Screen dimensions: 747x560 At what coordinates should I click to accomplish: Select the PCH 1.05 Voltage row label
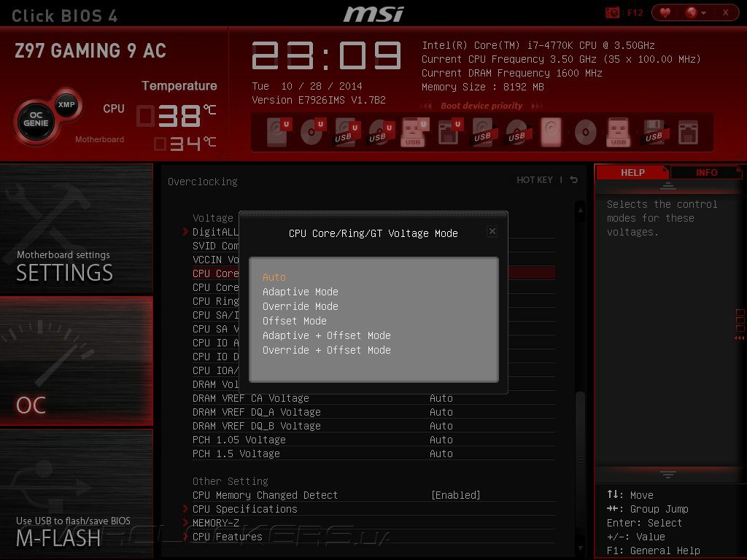point(239,440)
